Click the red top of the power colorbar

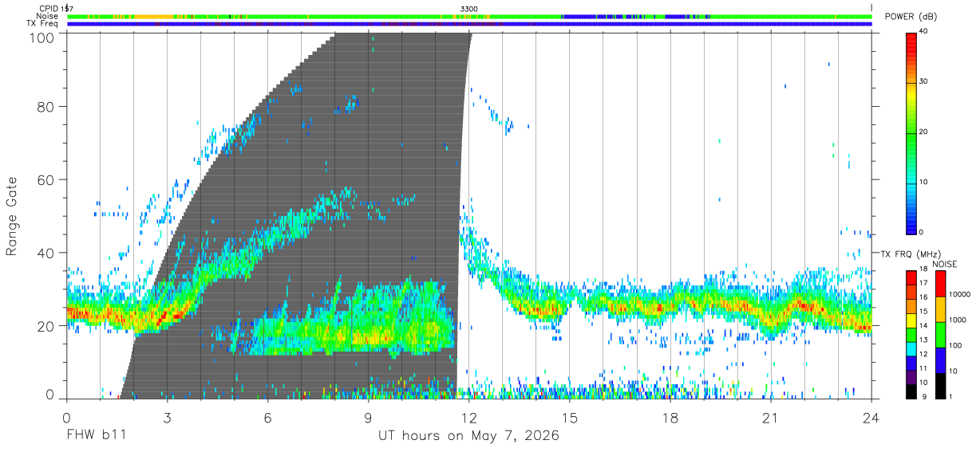point(911,41)
